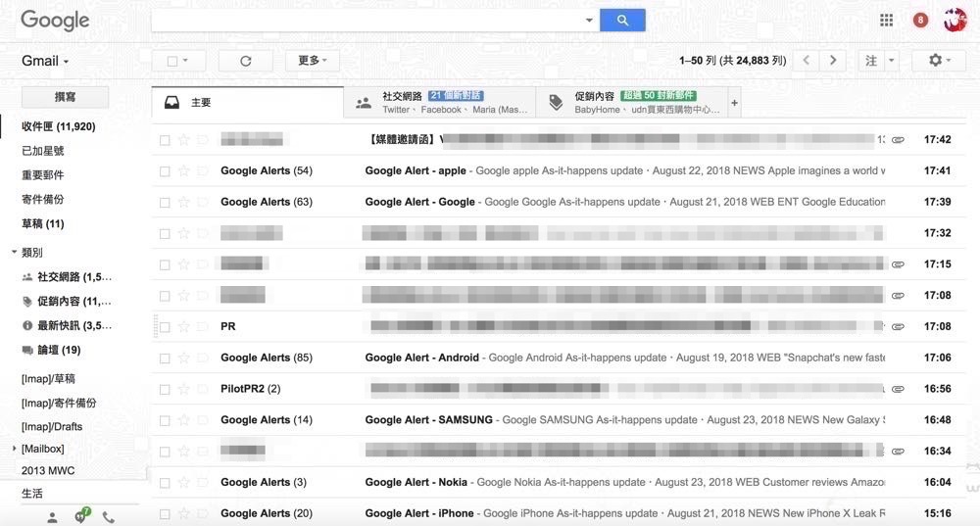Expand the [Mailbox] folder tree
Viewport: 980px width, 526px height.
click(x=14, y=449)
